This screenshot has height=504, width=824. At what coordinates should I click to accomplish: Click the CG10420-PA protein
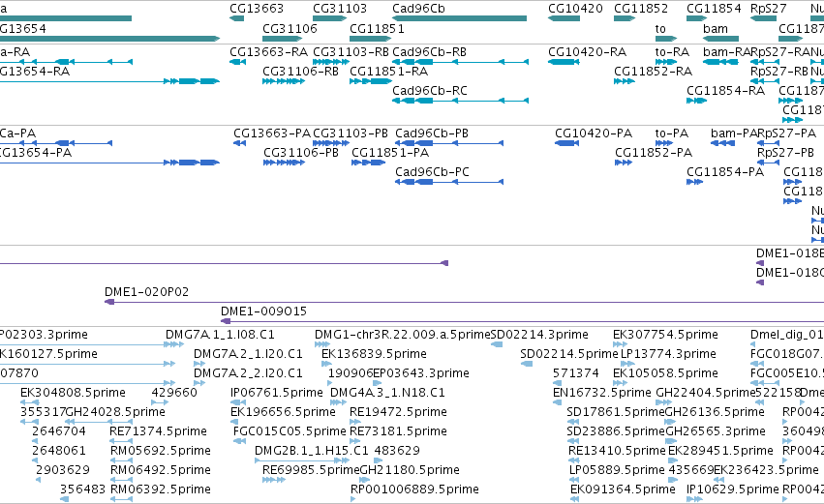(567, 143)
